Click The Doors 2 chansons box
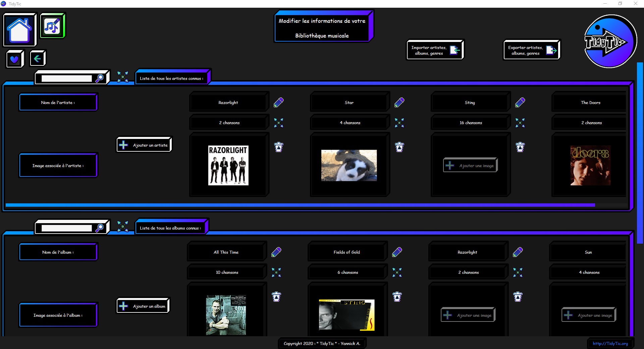This screenshot has width=644, height=349. click(x=589, y=122)
